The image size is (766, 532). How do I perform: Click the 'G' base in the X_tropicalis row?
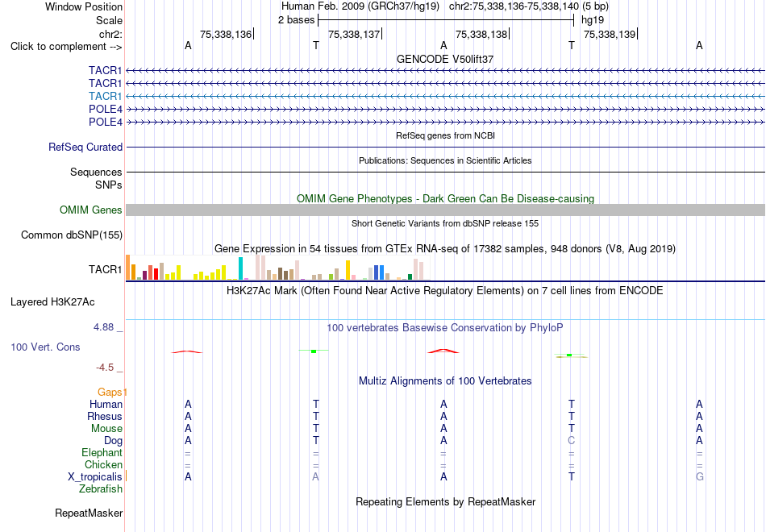pos(700,477)
